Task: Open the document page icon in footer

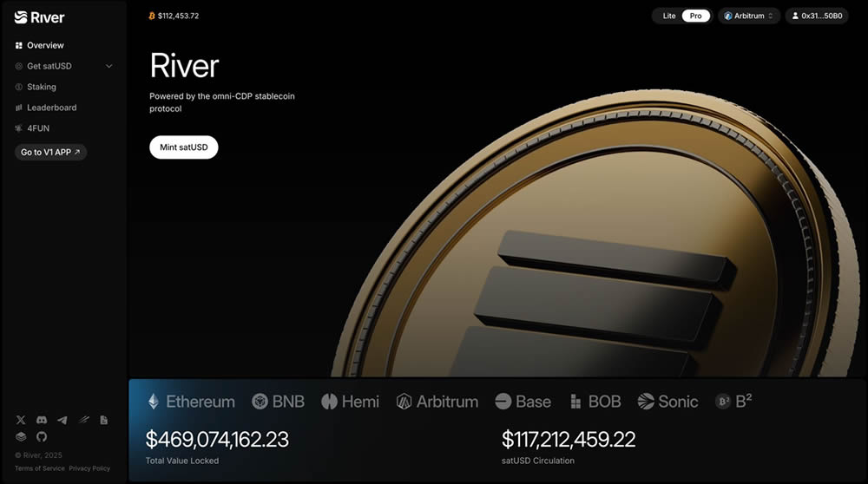Action: (x=103, y=420)
